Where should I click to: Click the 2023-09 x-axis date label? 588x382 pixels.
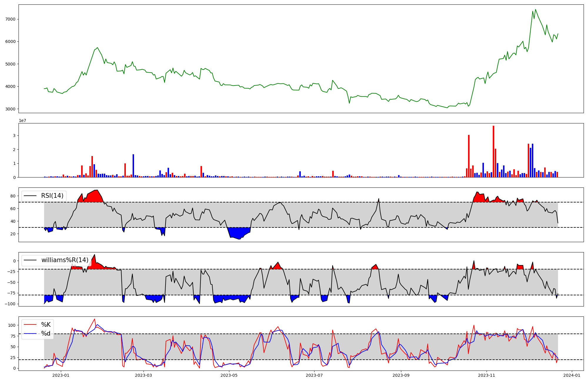point(401,375)
